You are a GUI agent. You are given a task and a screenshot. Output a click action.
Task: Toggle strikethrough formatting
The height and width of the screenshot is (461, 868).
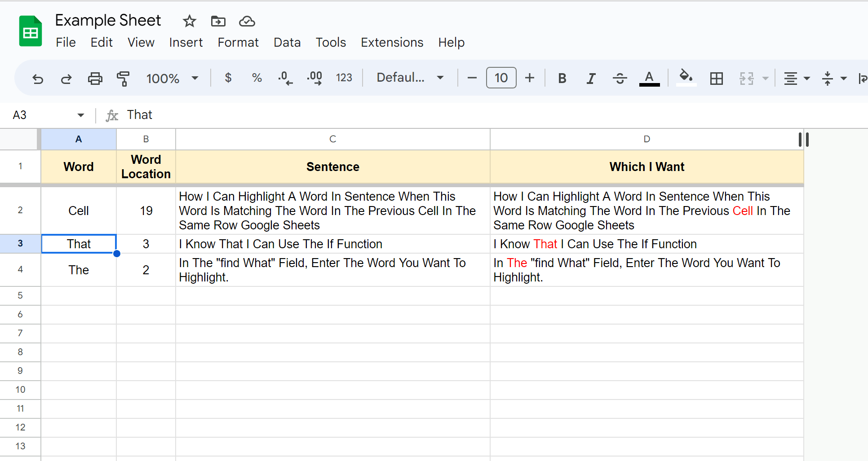[620, 78]
